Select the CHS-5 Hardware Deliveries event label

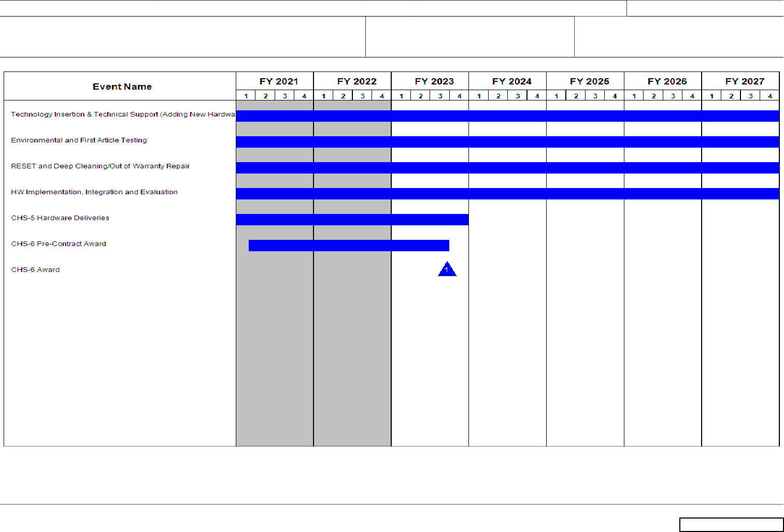(60, 218)
